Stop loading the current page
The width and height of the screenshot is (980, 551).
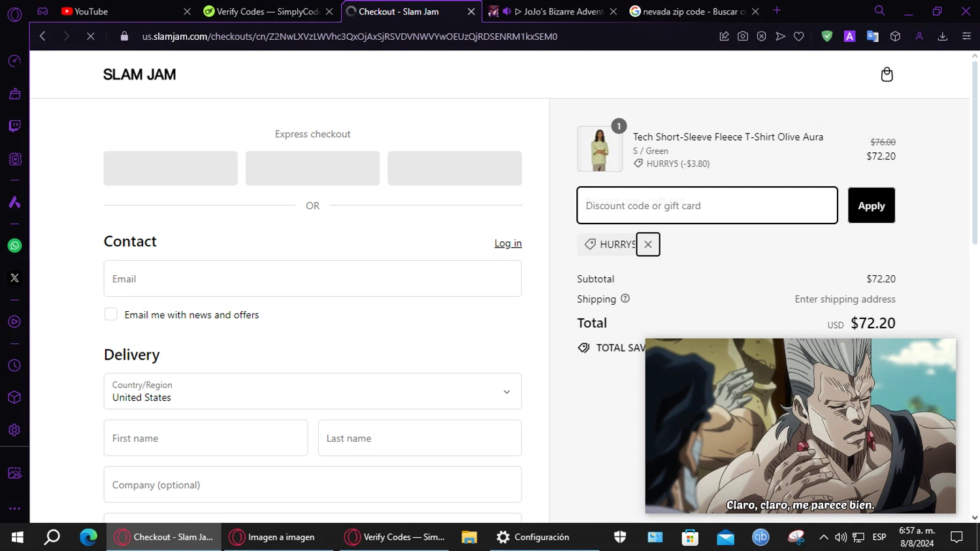[91, 37]
